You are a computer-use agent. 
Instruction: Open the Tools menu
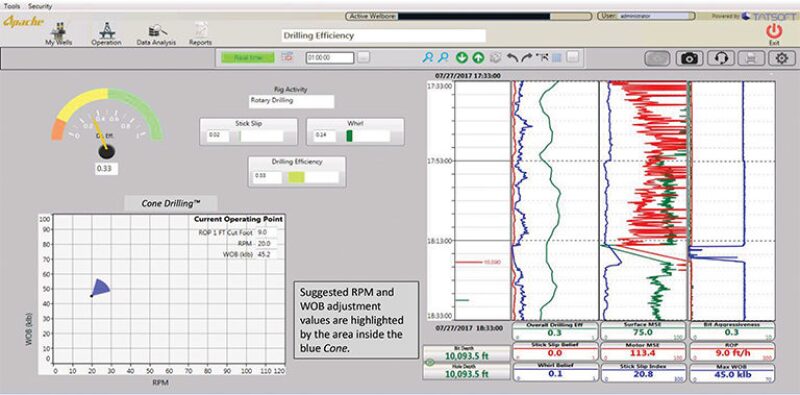point(12,7)
